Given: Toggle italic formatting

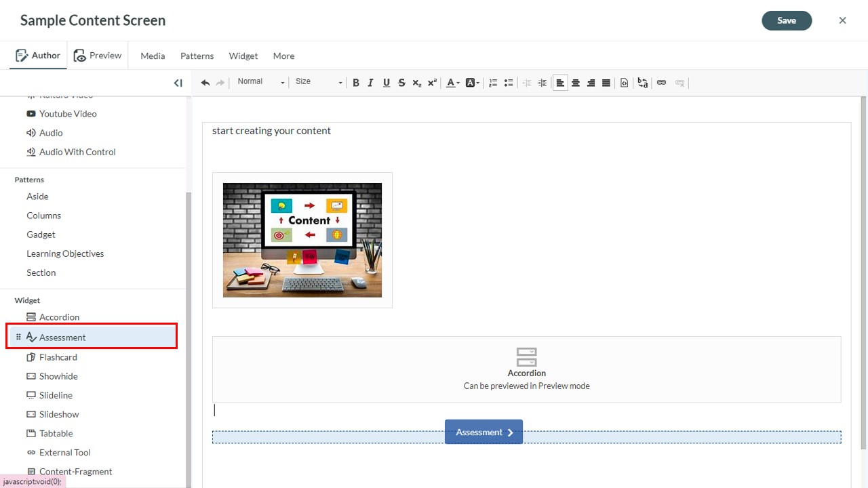Looking at the screenshot, I should pos(371,83).
